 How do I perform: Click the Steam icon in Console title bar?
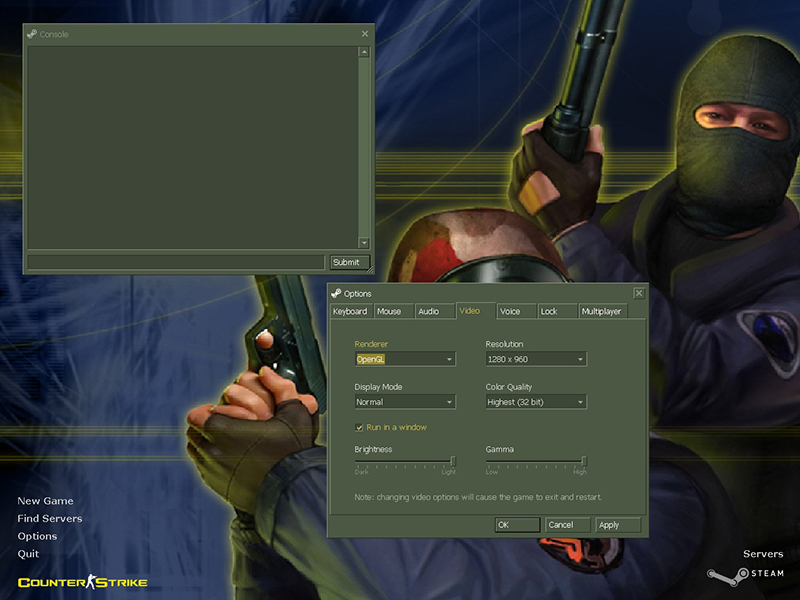pos(32,34)
